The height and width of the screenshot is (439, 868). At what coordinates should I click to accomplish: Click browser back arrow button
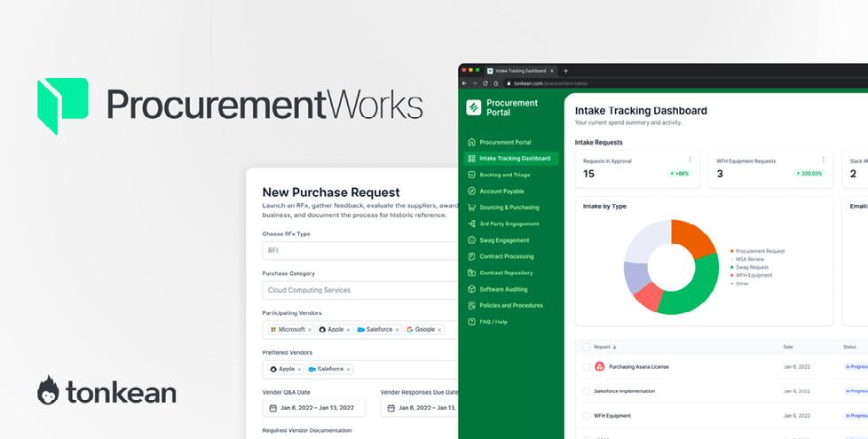[x=464, y=83]
